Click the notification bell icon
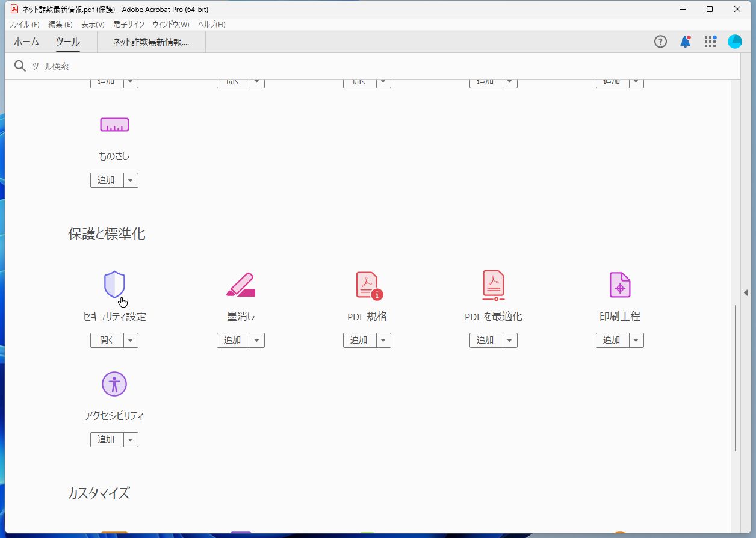This screenshot has height=538, width=756. pos(685,41)
